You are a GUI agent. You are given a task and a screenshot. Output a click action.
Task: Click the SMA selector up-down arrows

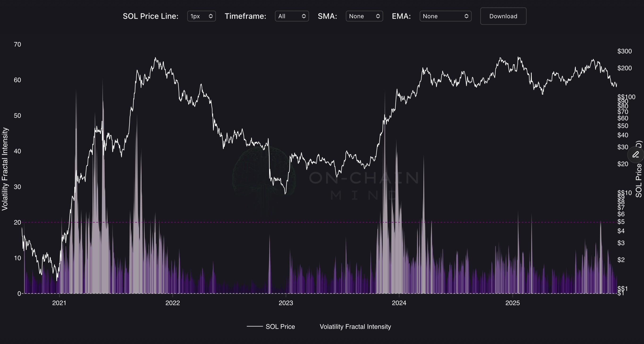378,16
